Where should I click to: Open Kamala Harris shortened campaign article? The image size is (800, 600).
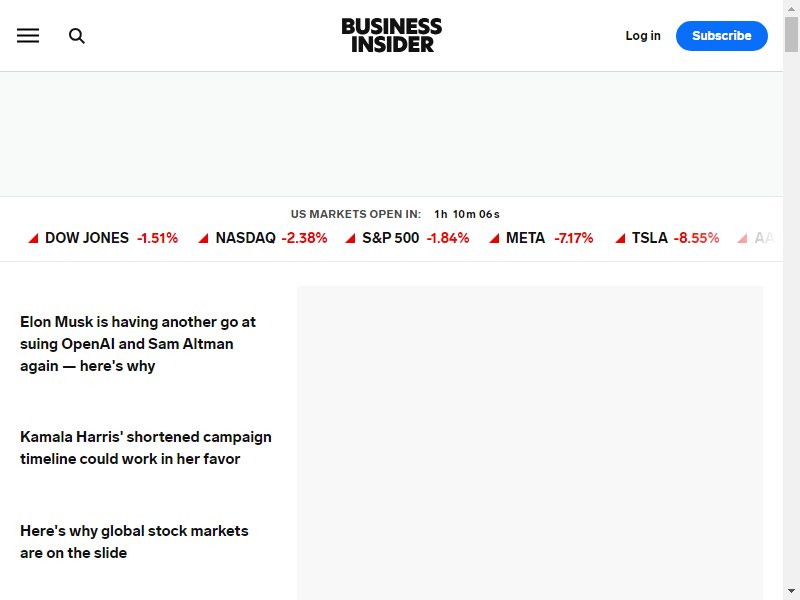pyautogui.click(x=146, y=448)
